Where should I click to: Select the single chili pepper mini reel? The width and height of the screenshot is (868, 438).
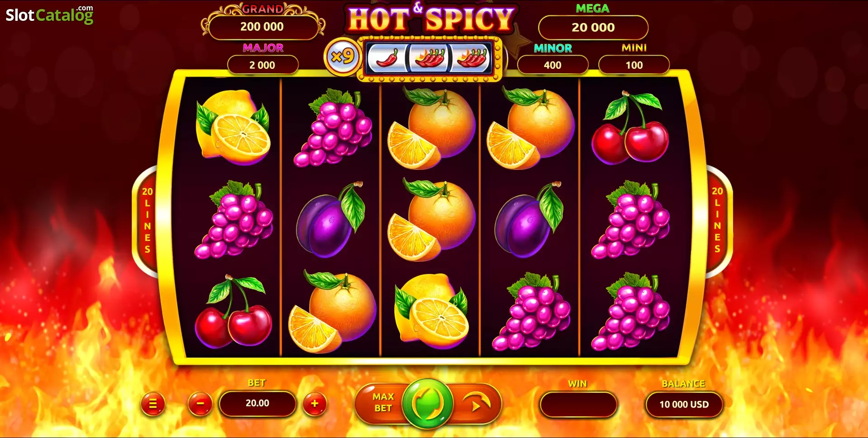(x=388, y=58)
